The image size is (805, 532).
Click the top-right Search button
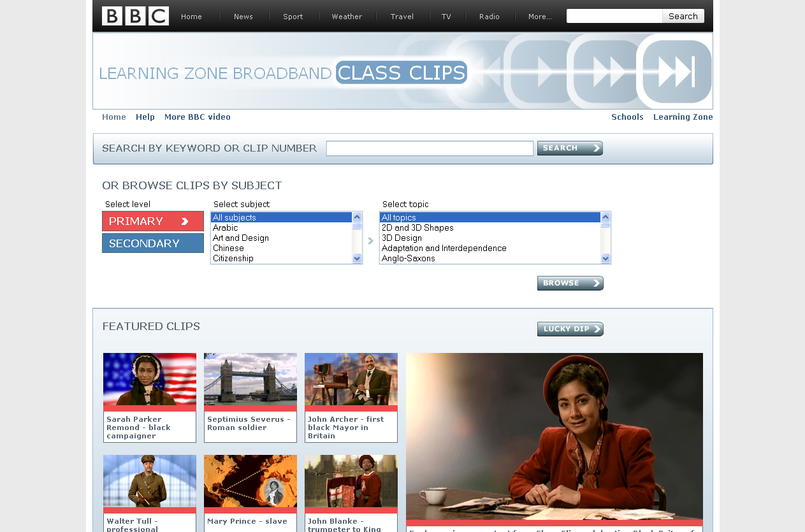(x=683, y=16)
